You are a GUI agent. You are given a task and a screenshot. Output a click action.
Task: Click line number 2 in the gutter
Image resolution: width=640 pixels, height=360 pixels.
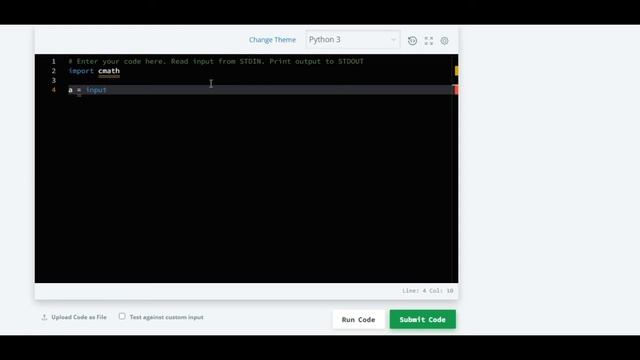pyautogui.click(x=53, y=71)
